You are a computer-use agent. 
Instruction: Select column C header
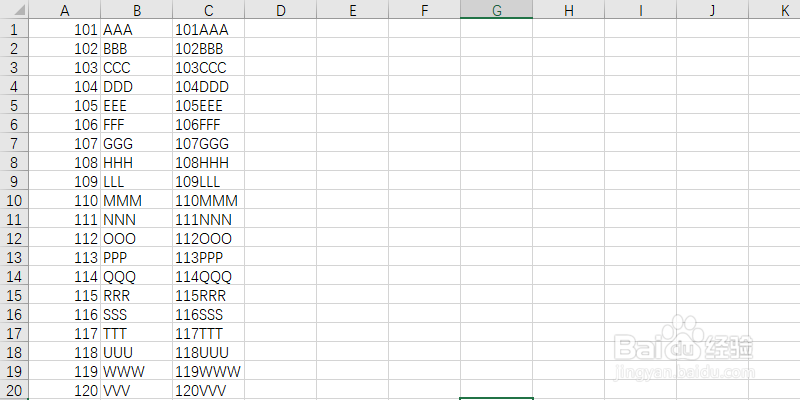[x=209, y=9]
